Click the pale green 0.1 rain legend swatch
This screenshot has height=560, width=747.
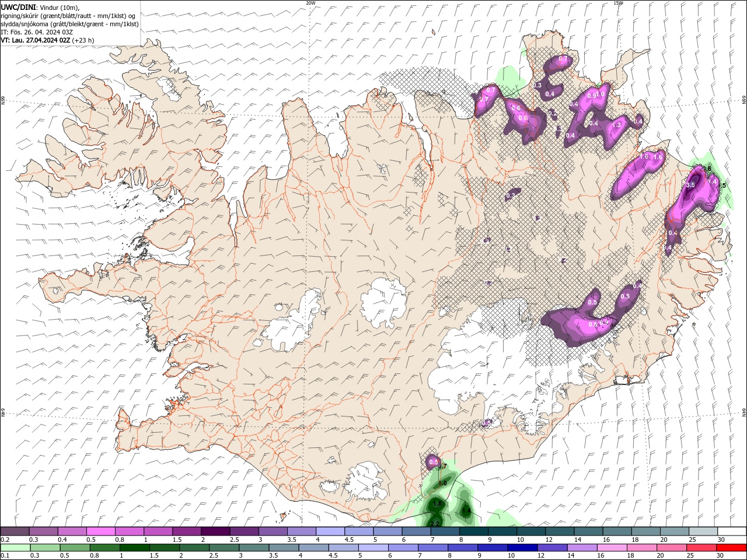click(15, 548)
